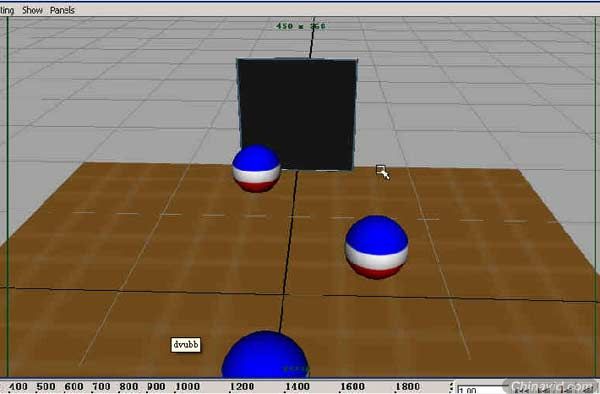This screenshot has height=394, width=600.
Task: Click the 450 x 360 resolution gate label
Action: (x=300, y=26)
